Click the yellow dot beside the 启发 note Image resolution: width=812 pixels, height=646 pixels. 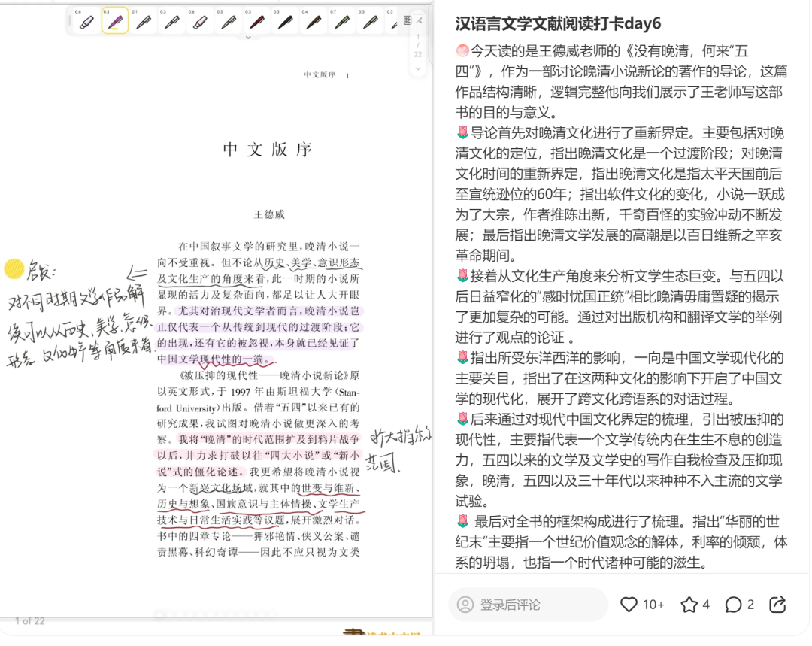(x=14, y=268)
